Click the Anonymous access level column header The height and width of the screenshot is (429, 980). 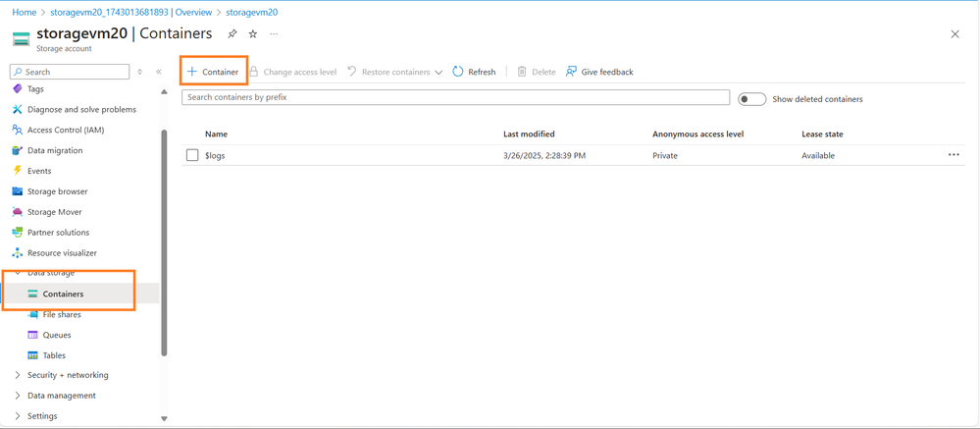(x=698, y=134)
